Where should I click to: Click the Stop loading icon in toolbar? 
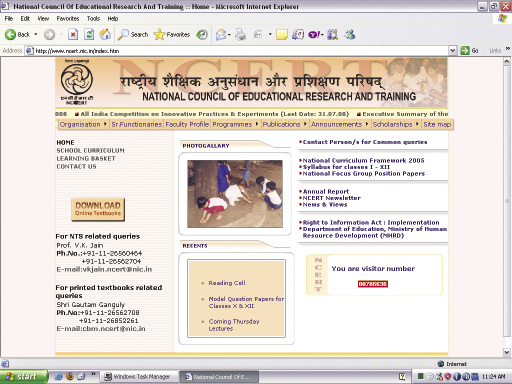(x=73, y=34)
